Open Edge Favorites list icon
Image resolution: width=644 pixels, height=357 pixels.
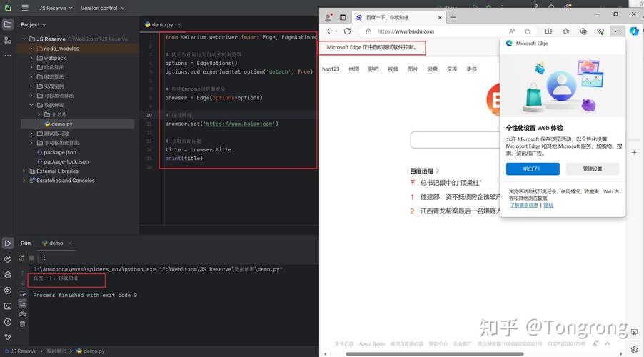(566, 31)
